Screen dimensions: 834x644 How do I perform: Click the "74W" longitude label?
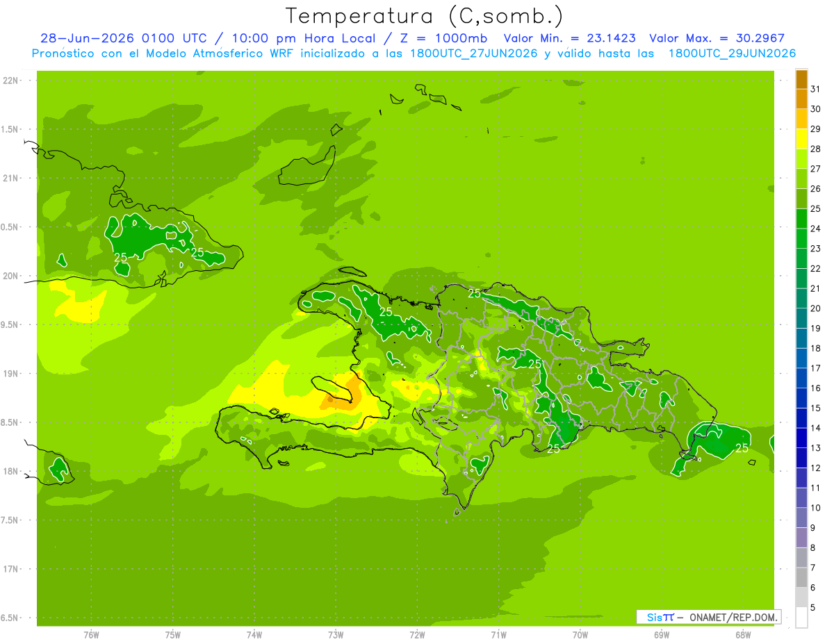pos(254,635)
